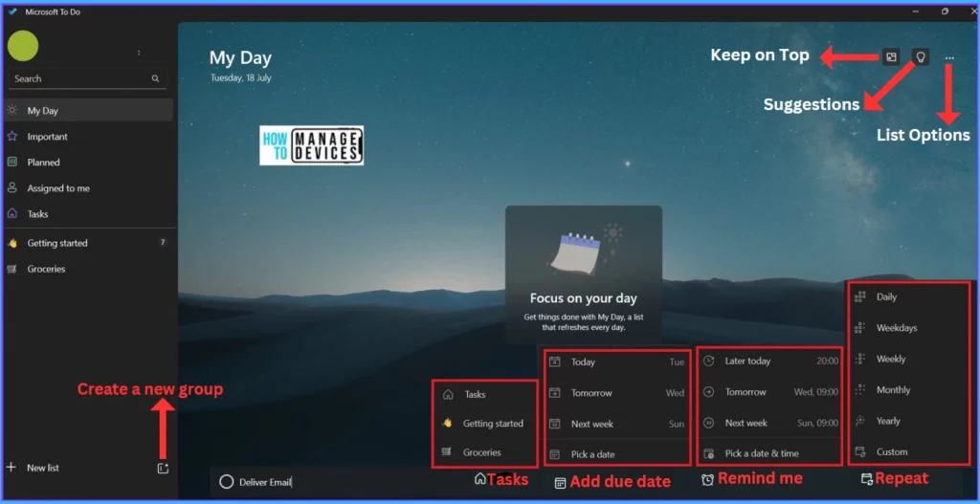Open the Important list in the sidebar

pos(88,136)
